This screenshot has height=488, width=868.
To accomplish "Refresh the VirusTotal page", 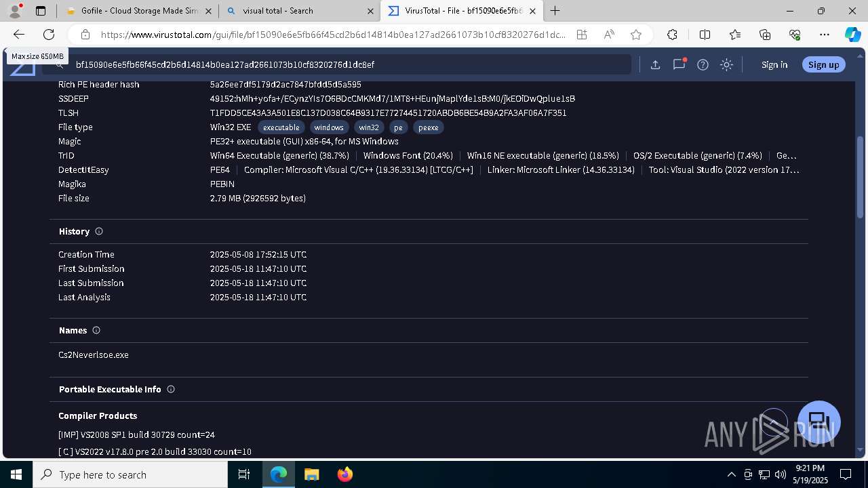I will pyautogui.click(x=49, y=35).
